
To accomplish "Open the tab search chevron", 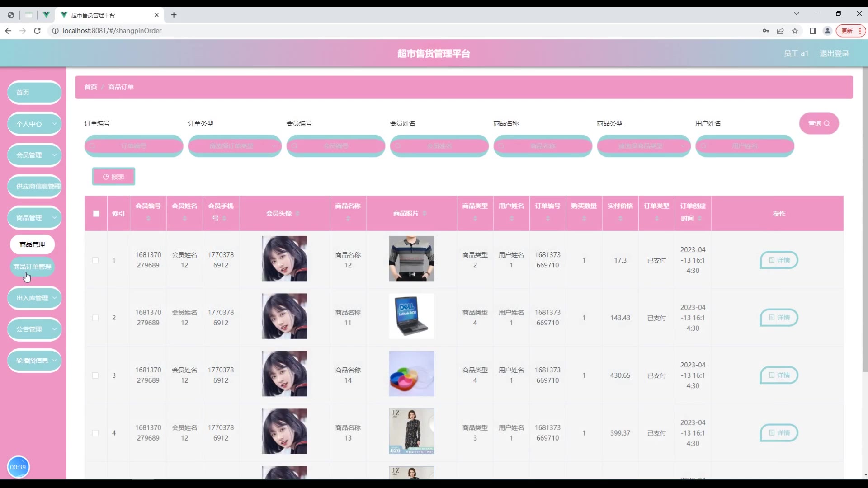I will [797, 14].
